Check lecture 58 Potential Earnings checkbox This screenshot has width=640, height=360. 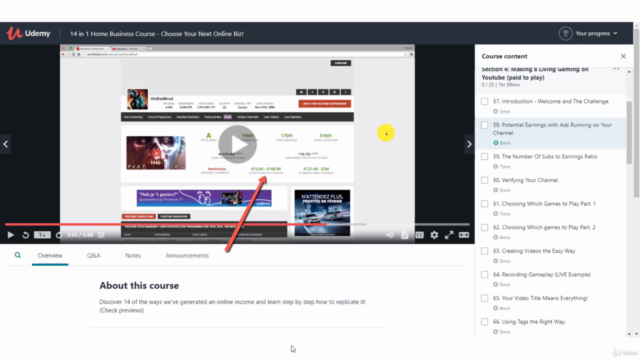pyautogui.click(x=484, y=125)
